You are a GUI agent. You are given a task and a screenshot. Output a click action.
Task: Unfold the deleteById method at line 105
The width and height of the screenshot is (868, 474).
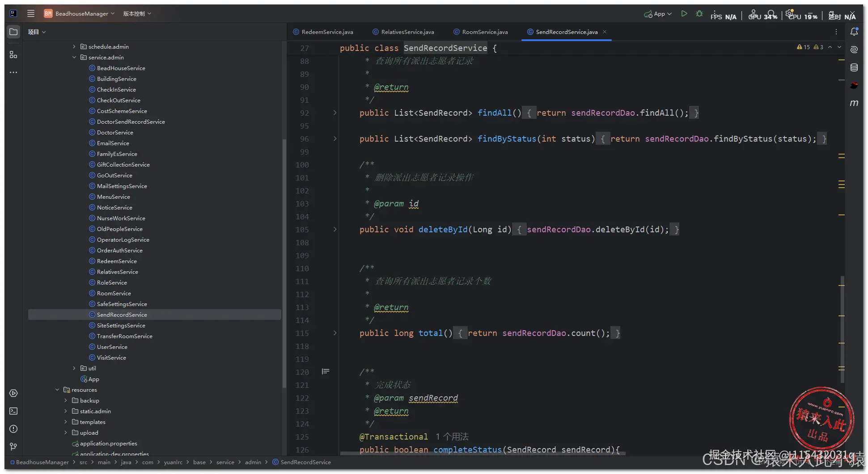click(x=335, y=229)
